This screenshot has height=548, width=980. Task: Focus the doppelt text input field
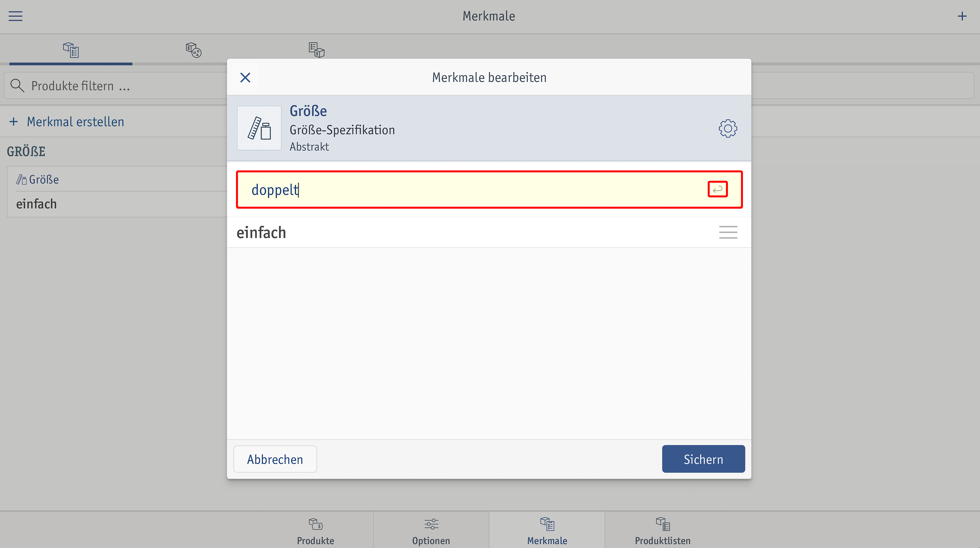coord(489,189)
